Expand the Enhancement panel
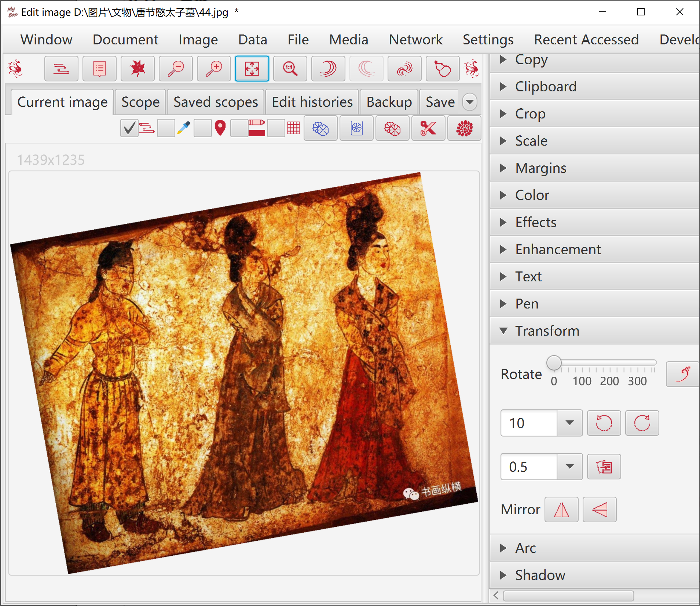700x606 pixels. (594, 249)
